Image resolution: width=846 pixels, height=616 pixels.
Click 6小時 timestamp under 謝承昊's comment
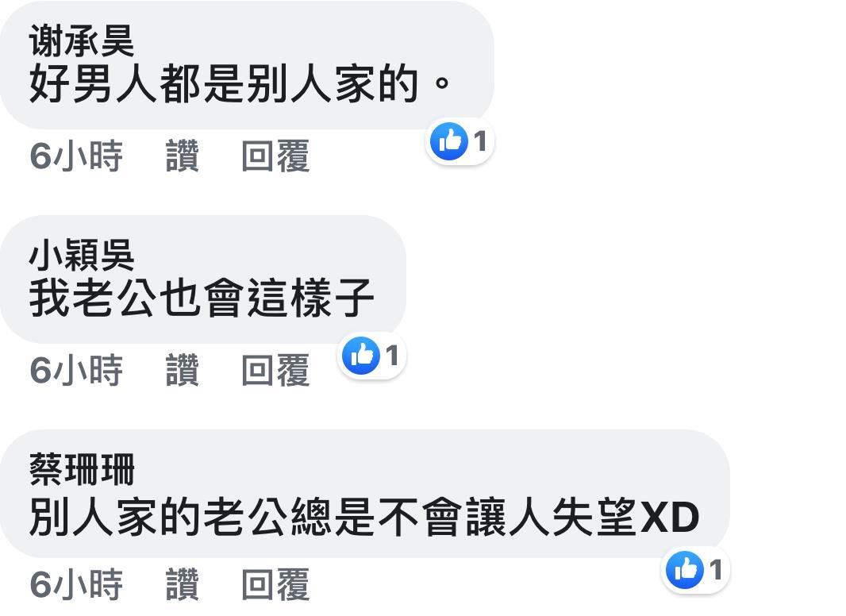coord(77,156)
